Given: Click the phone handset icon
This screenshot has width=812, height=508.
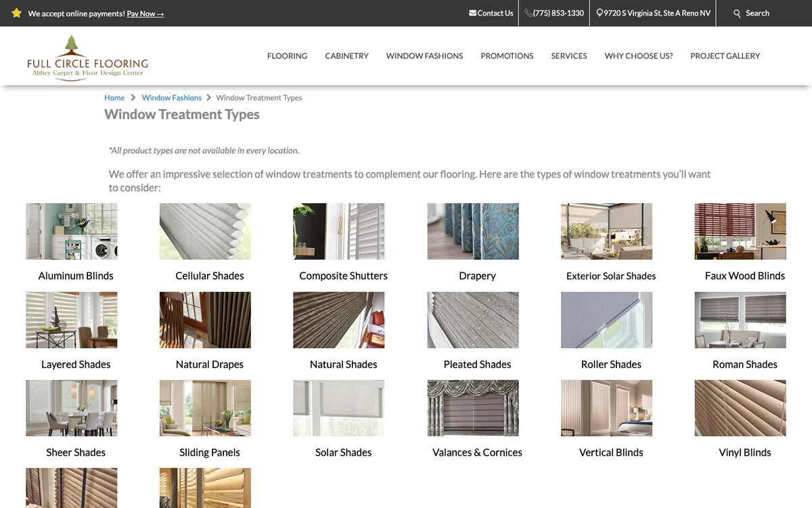Looking at the screenshot, I should coord(528,13).
